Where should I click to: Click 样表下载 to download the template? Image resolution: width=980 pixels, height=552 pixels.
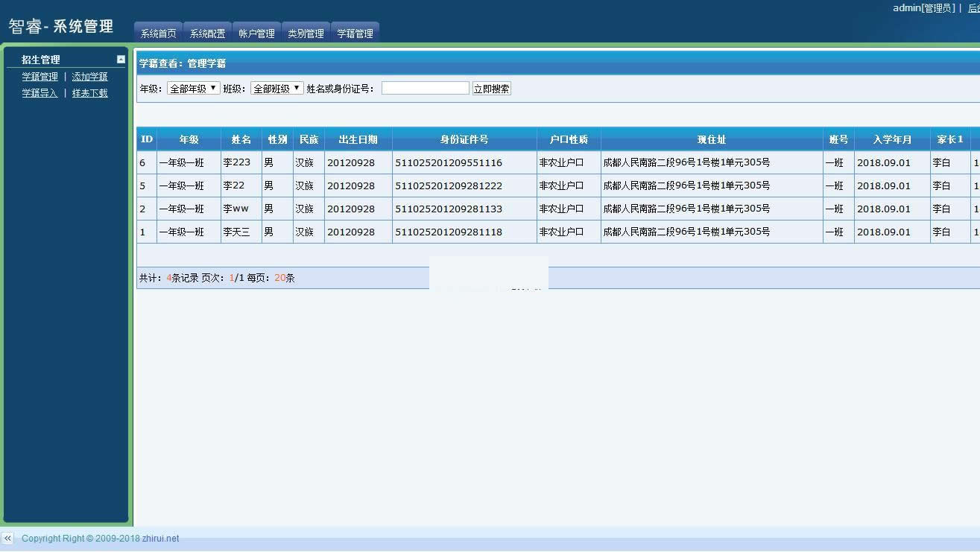[x=89, y=92]
